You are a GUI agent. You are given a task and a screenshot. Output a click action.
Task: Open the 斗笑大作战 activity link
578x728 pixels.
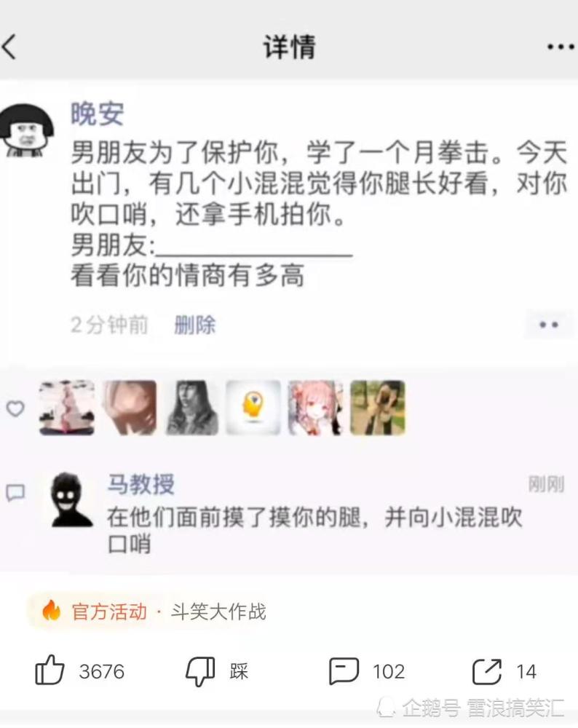coord(218,612)
